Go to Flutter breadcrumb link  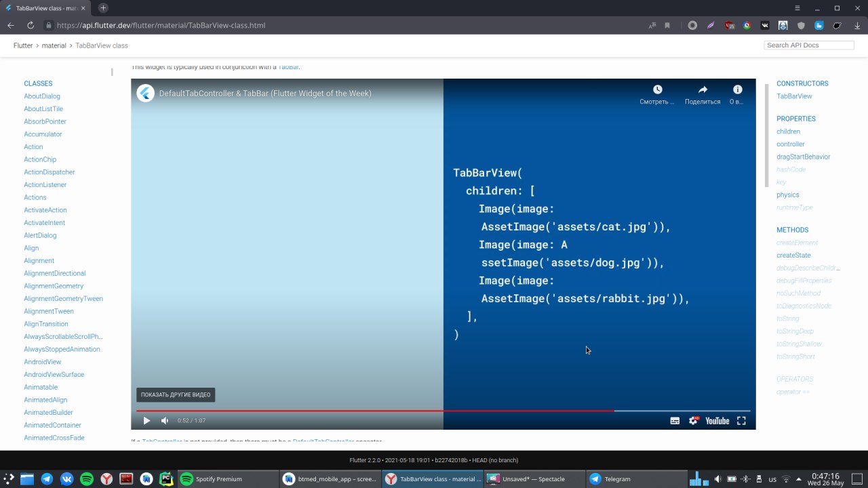click(23, 45)
